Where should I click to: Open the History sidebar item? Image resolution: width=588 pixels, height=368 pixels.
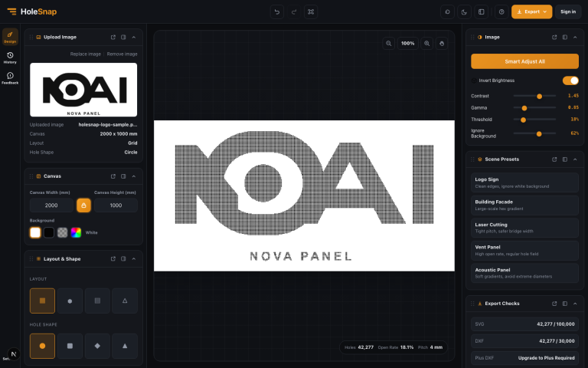point(10,58)
